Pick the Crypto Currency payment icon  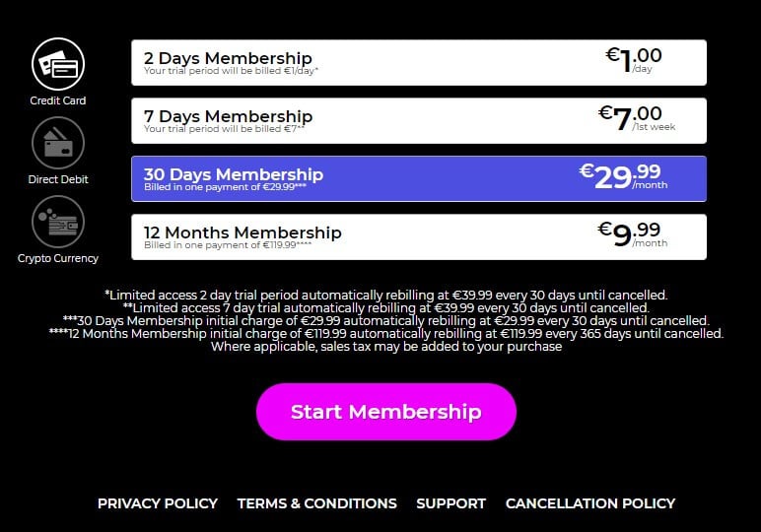tap(58, 222)
